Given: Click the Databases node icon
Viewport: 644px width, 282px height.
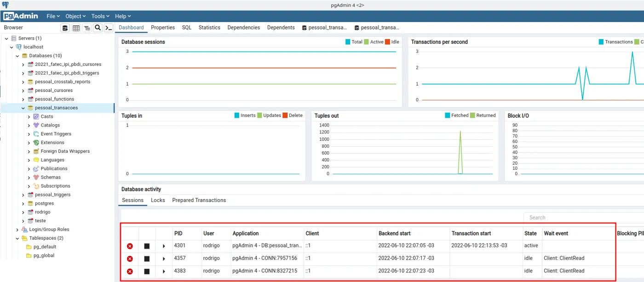Looking at the screenshot, I should pyautogui.click(x=24, y=56).
